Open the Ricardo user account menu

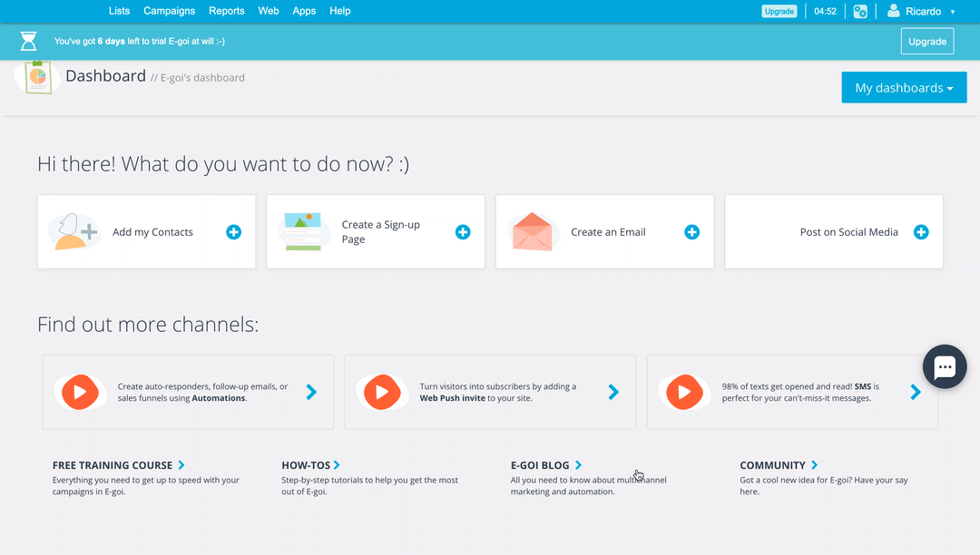coord(921,12)
